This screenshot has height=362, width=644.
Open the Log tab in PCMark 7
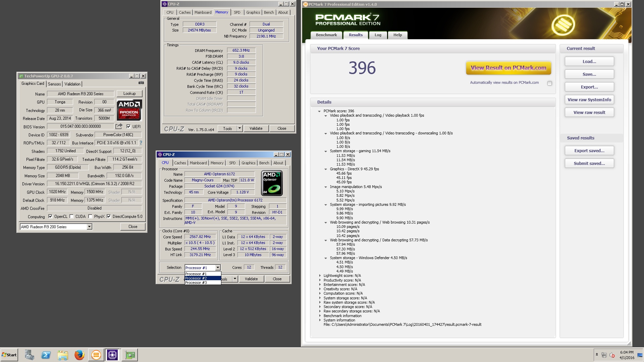(x=378, y=35)
